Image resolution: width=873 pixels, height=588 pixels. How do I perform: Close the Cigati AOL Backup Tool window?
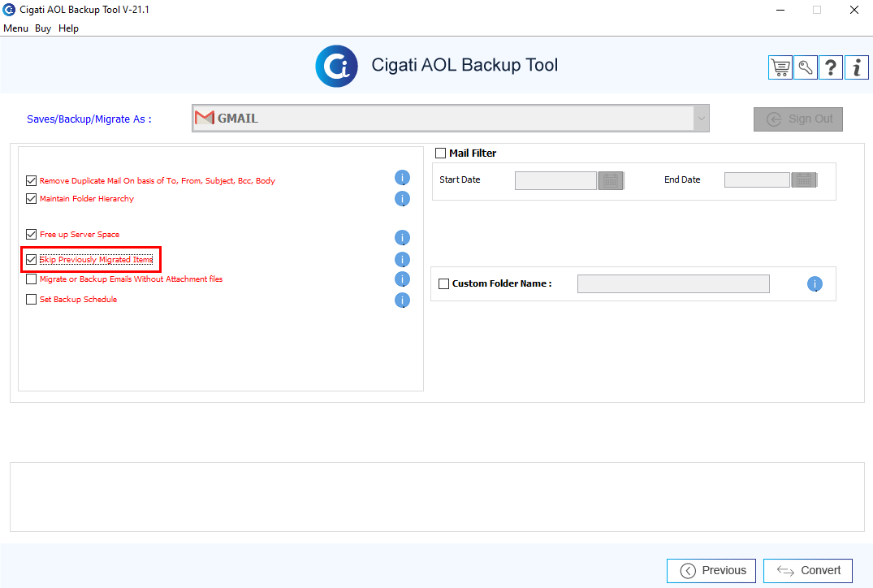854,10
